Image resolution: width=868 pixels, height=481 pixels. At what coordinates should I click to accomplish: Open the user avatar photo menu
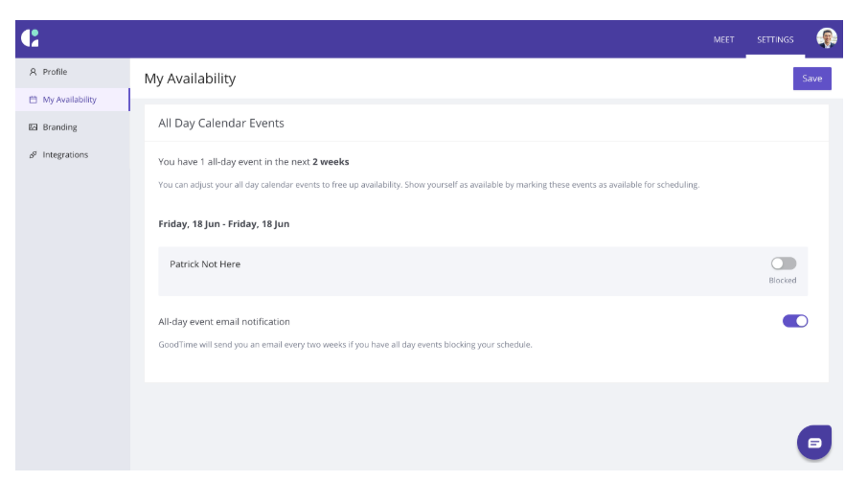pyautogui.click(x=827, y=38)
